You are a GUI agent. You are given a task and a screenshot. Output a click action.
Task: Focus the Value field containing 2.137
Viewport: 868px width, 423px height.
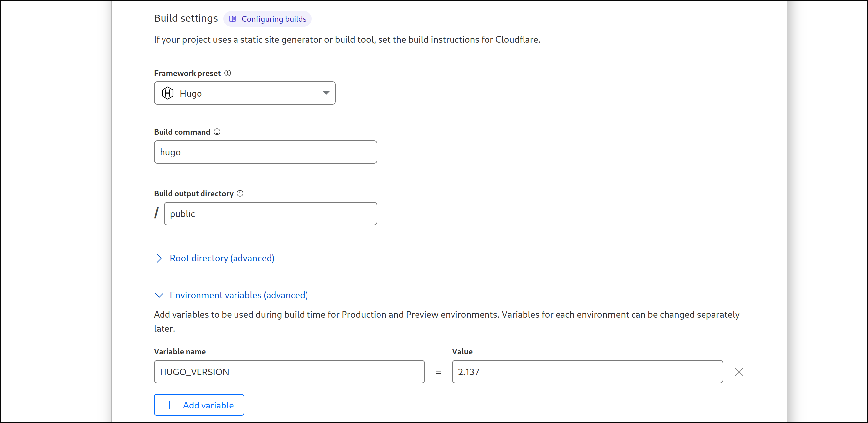[588, 372]
